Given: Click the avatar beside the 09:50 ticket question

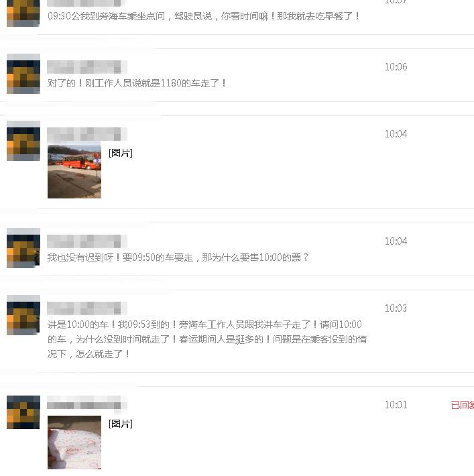Looking at the screenshot, I should pyautogui.click(x=23, y=248).
